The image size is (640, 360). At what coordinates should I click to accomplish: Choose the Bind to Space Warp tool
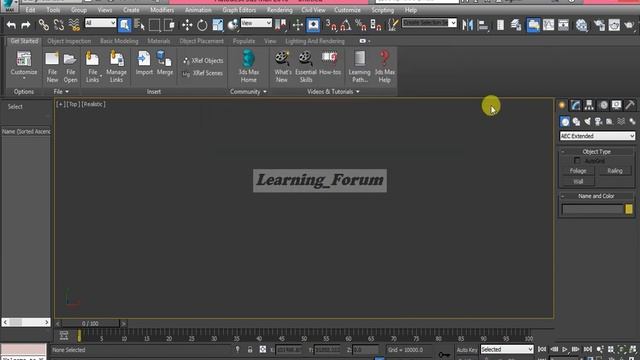[x=74, y=25]
